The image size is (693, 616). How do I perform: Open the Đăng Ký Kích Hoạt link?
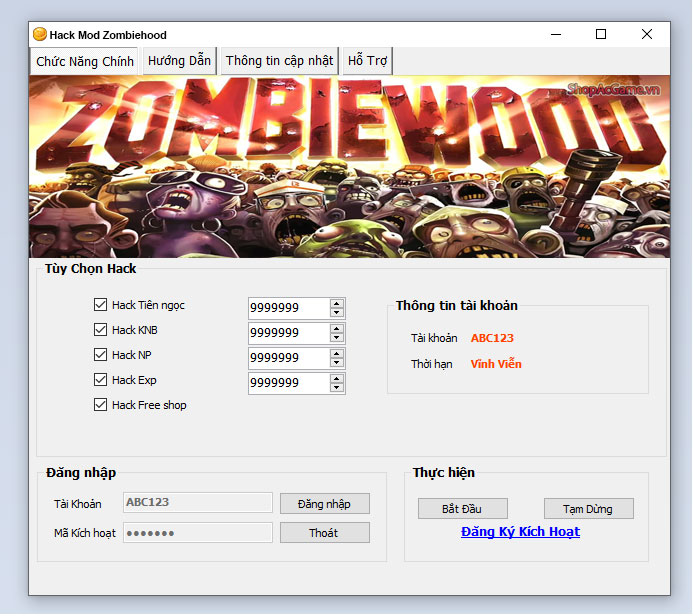520,532
